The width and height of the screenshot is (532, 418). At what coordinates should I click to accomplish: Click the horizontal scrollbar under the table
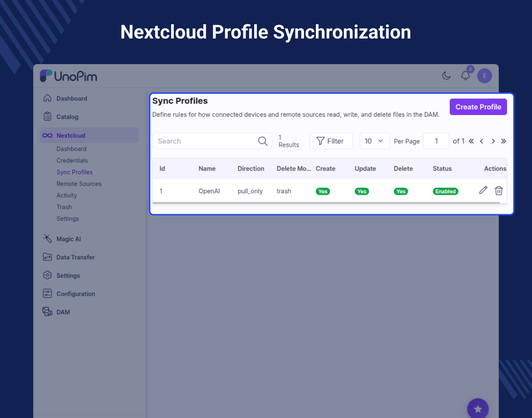(x=326, y=203)
